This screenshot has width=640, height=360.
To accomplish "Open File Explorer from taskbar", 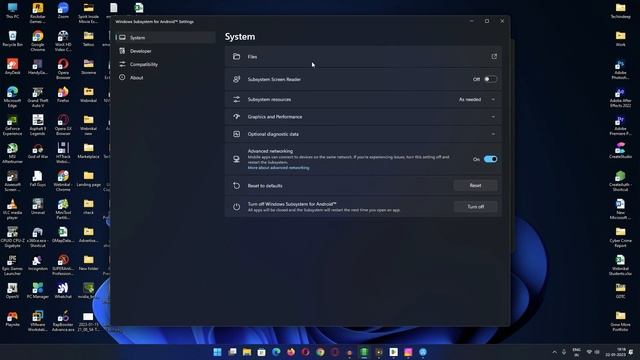I will (x=247, y=352).
